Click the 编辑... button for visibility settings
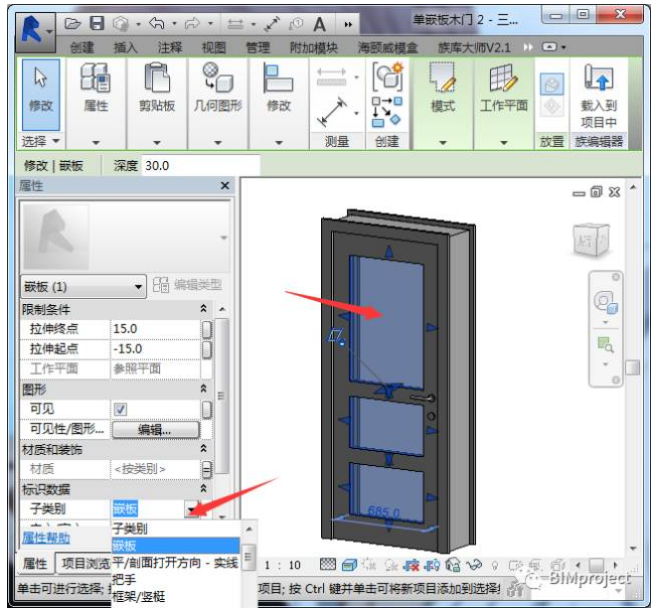This screenshot has width=661, height=615. coord(154,429)
